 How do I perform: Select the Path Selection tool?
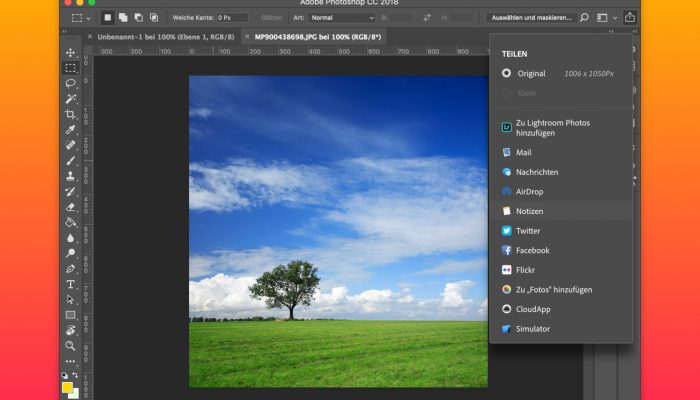pyautogui.click(x=71, y=300)
